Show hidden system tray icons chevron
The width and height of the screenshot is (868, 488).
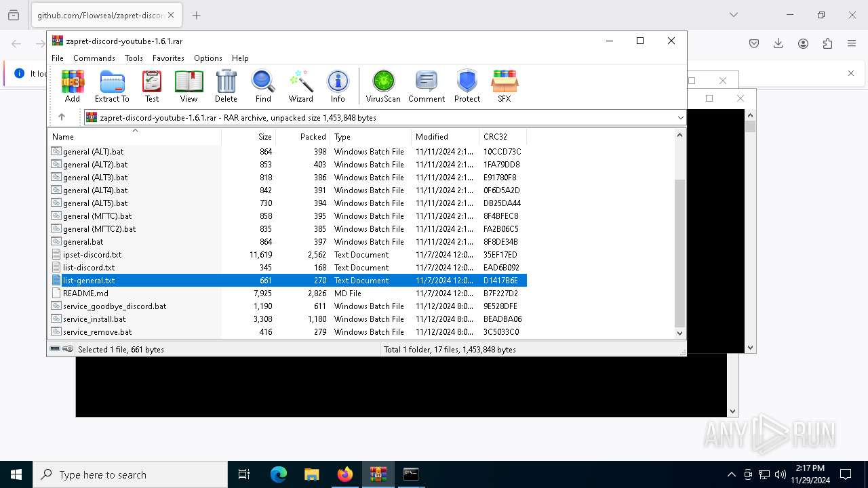731,474
